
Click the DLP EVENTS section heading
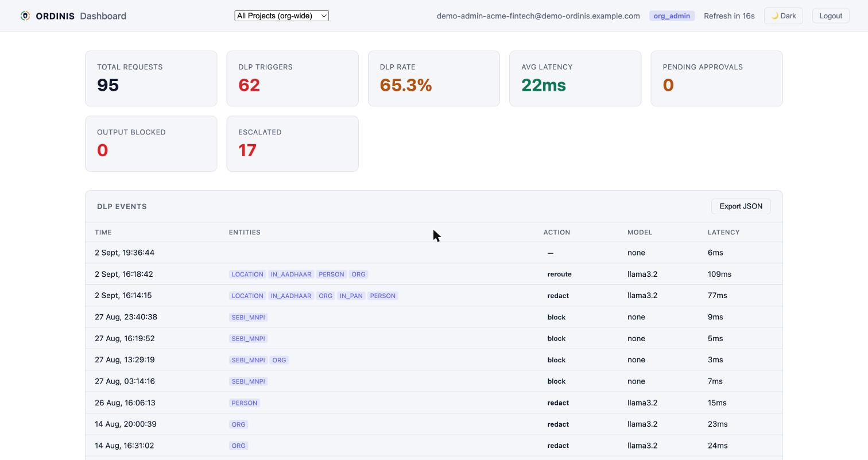122,206
